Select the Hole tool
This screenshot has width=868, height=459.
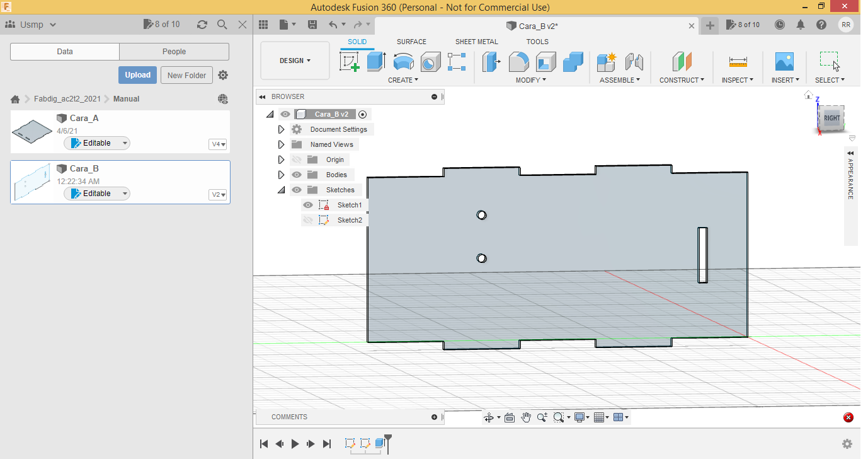[430, 62]
